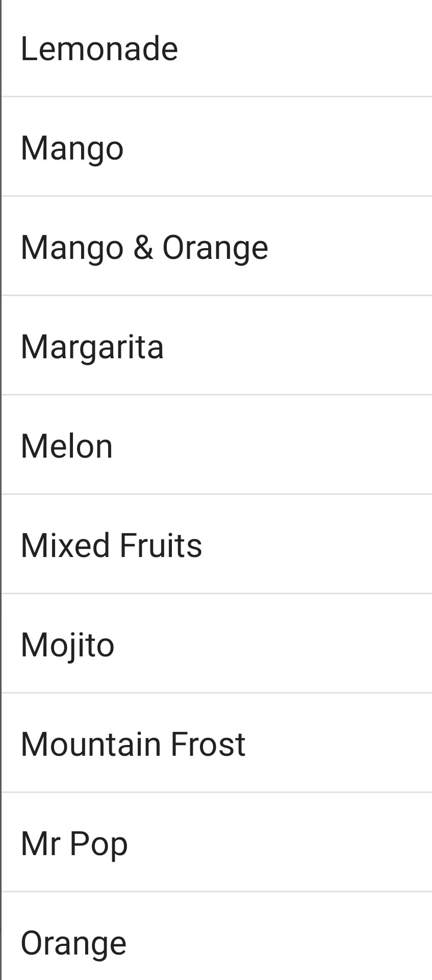Choose the Mango option
This screenshot has width=432, height=980.
tap(72, 148)
